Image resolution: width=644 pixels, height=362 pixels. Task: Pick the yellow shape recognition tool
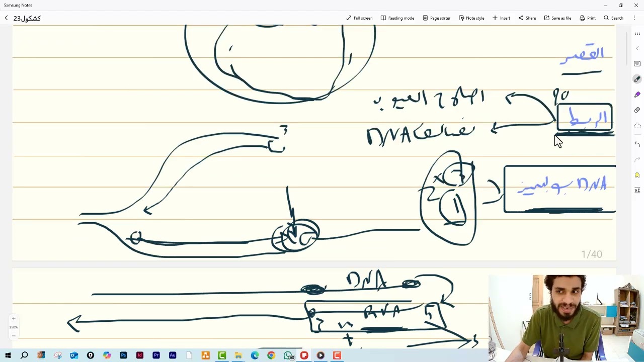[x=637, y=175]
